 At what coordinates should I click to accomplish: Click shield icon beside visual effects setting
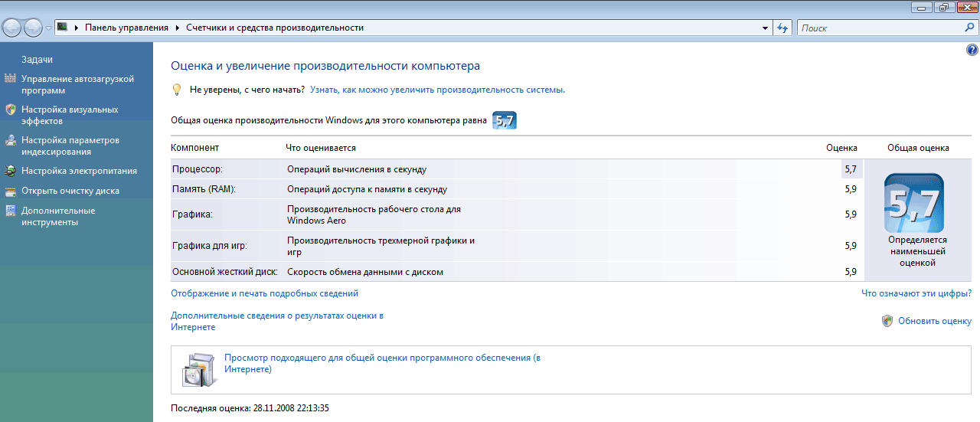point(10,110)
